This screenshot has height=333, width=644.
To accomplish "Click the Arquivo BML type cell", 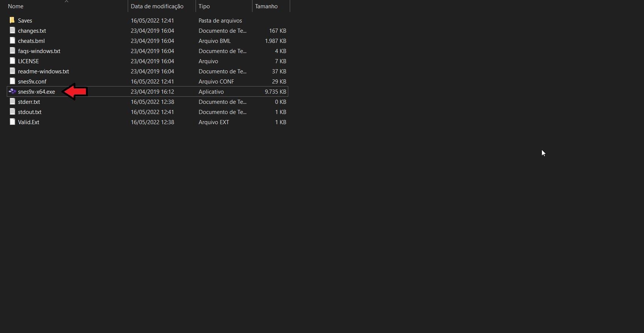I will coord(214,41).
